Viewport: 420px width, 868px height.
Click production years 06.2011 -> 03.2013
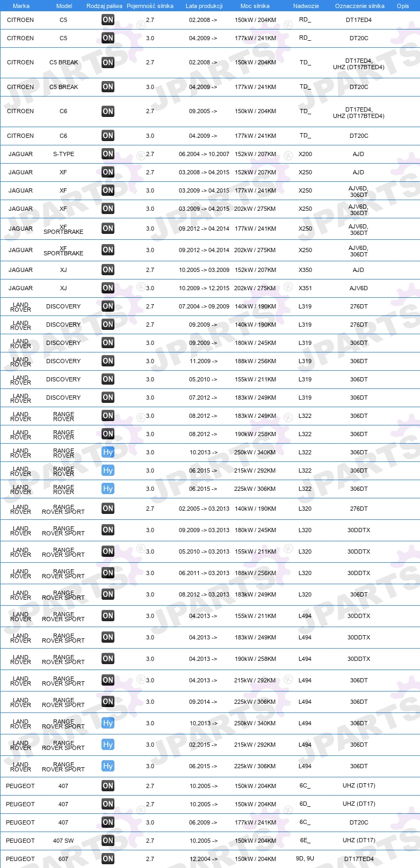(204, 573)
